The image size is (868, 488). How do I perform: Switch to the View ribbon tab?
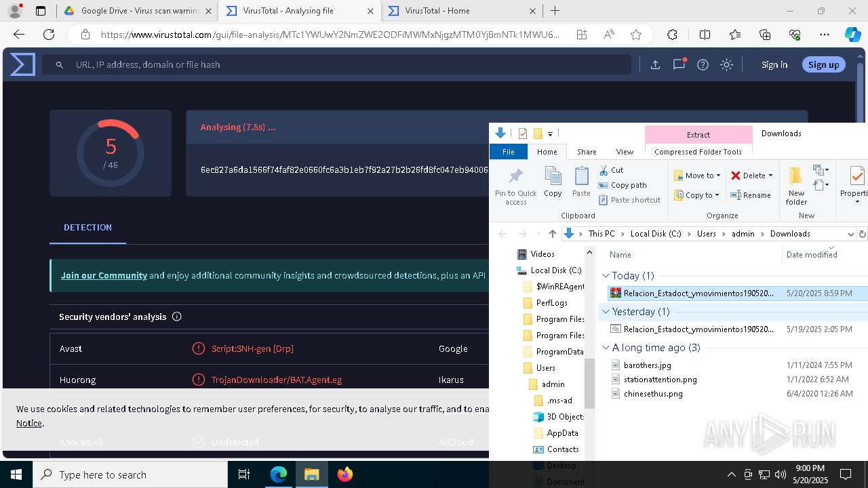coord(625,152)
